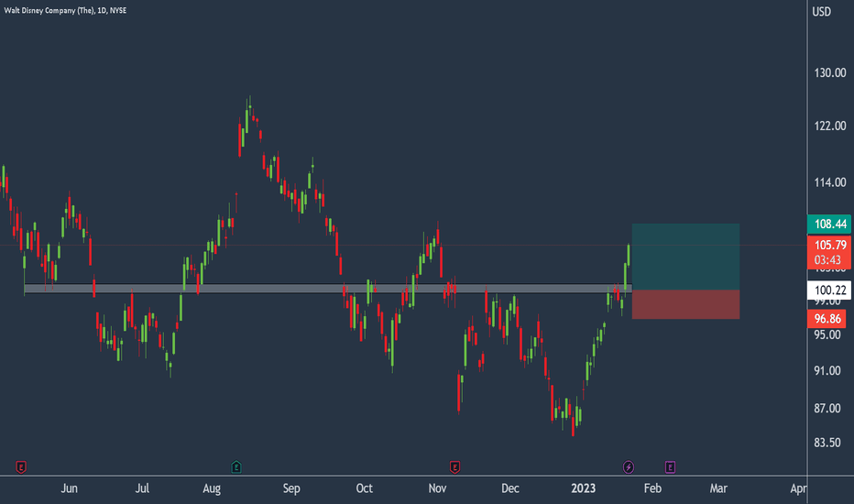Click the gray horizontal support zone rectangle
This screenshot has width=854, height=504.
point(328,289)
